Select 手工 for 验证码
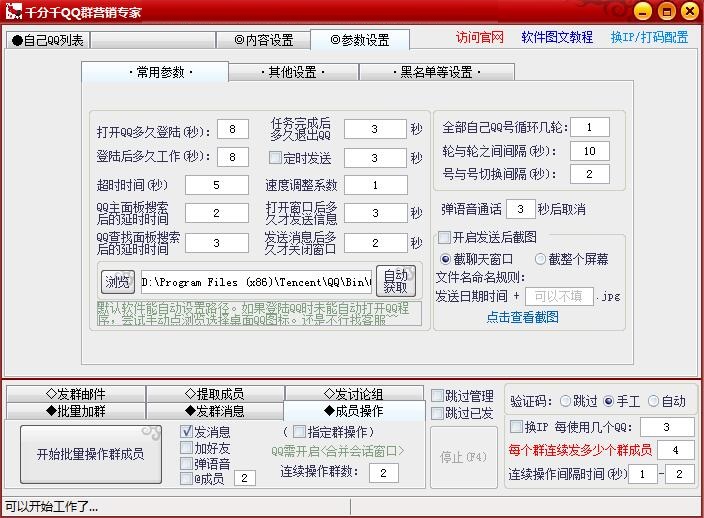This screenshot has height=518, width=704. click(x=609, y=401)
